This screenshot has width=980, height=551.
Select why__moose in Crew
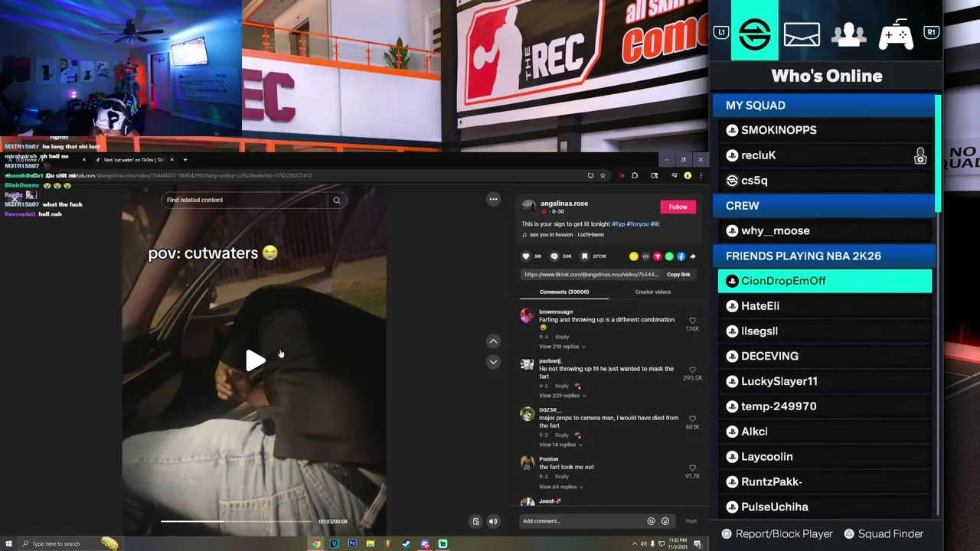coord(825,230)
